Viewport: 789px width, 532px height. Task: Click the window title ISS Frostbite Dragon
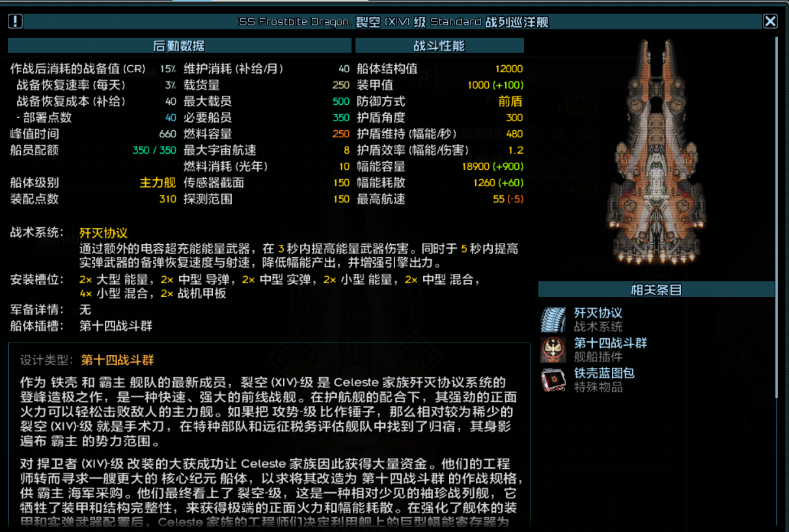point(393,22)
